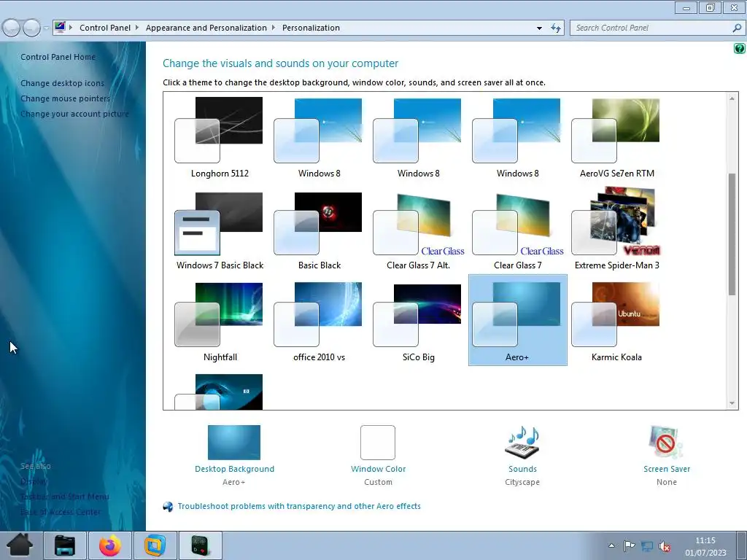Open the Window Color swatch
Screen dimensions: 747x560
click(x=378, y=443)
